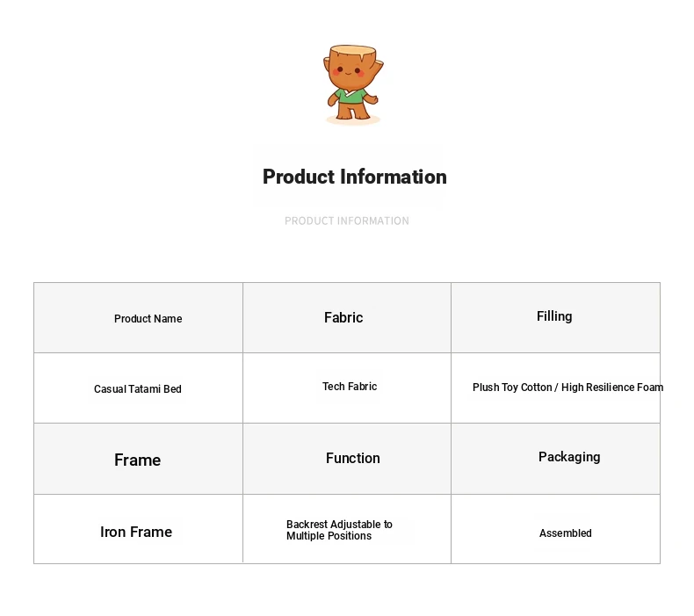Click the Filling header cell

click(x=556, y=318)
